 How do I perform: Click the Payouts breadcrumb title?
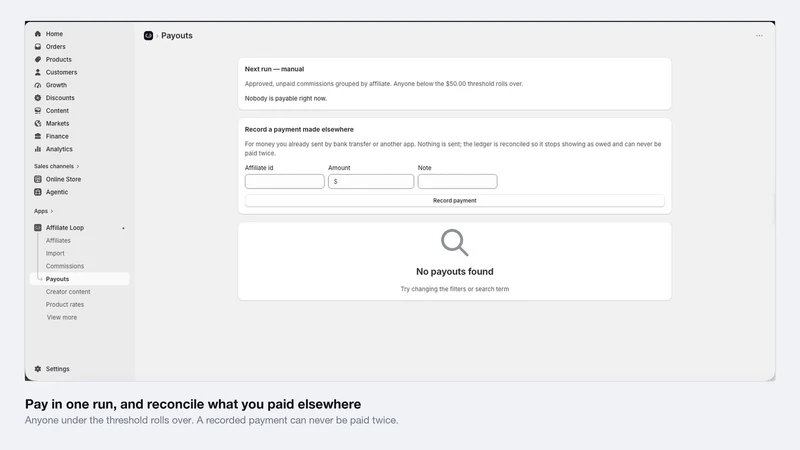[x=177, y=36]
